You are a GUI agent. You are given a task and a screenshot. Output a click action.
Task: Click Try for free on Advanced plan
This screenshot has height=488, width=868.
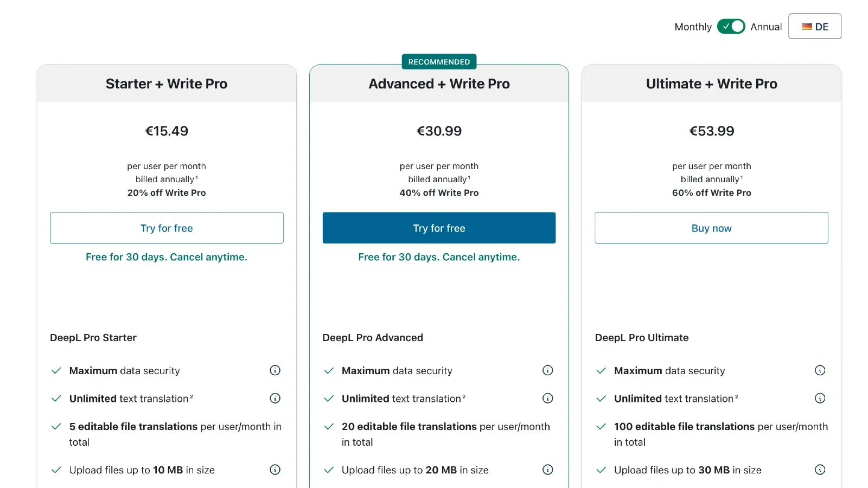tap(439, 228)
